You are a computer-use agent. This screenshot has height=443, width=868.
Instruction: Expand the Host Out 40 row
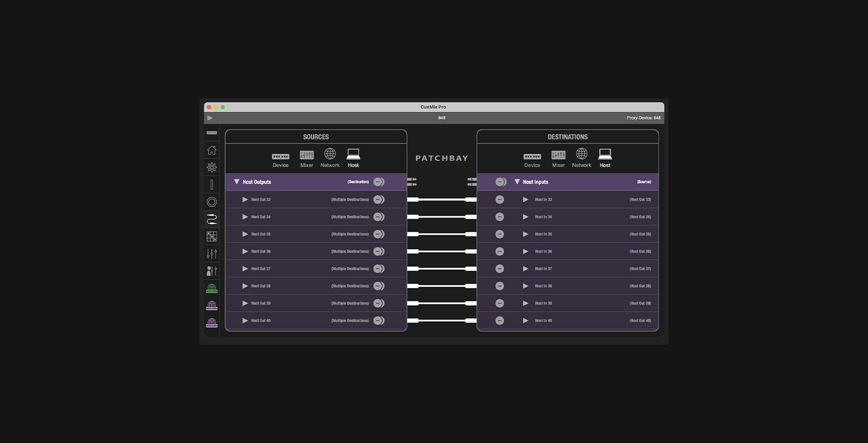245,320
